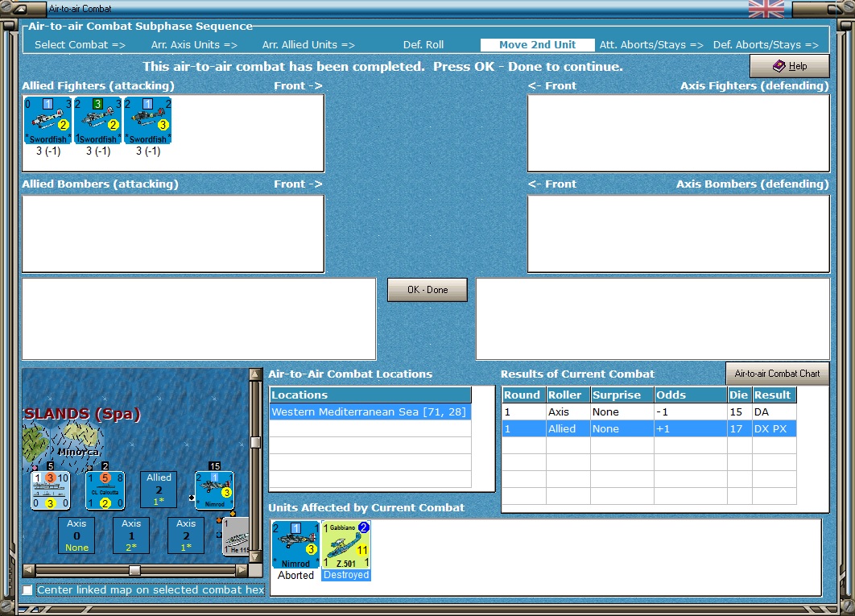Click the Axis 0 None marker on map
The height and width of the screenshot is (616, 855).
pos(76,535)
